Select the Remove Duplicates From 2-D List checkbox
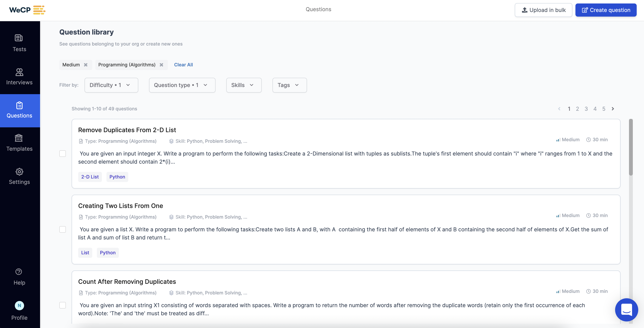The width and height of the screenshot is (644, 328). point(63,154)
